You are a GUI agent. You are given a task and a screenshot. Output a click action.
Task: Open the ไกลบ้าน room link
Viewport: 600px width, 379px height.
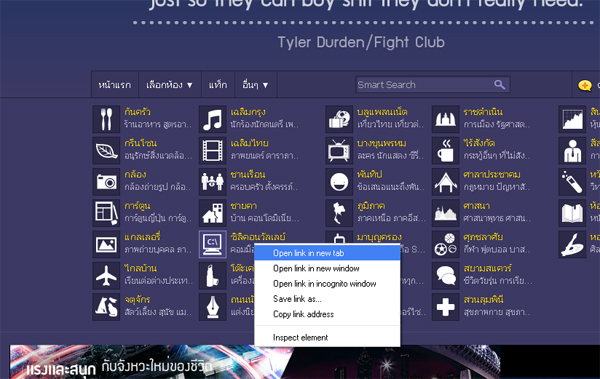click(140, 268)
